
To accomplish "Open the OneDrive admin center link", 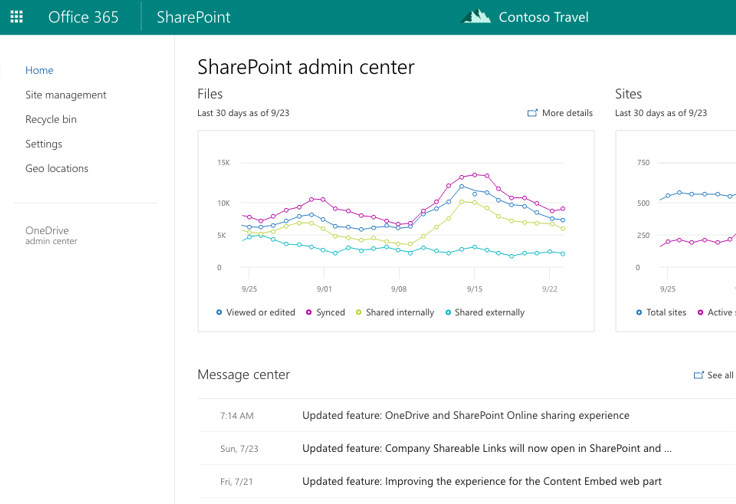I will (x=51, y=235).
